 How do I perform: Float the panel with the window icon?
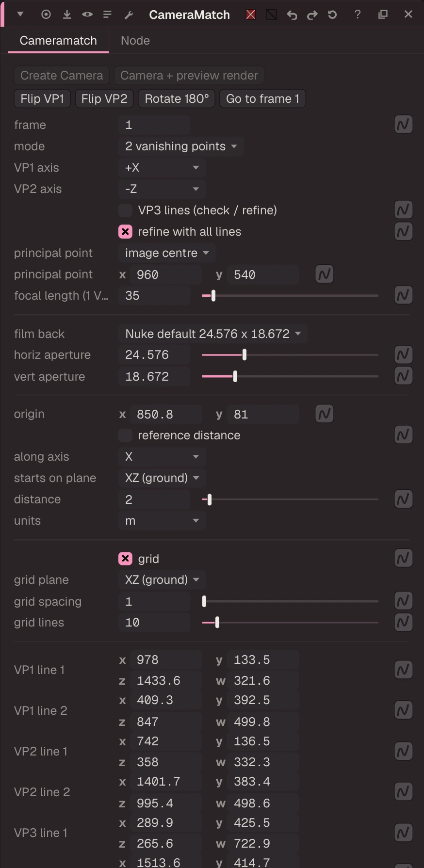[x=383, y=15]
